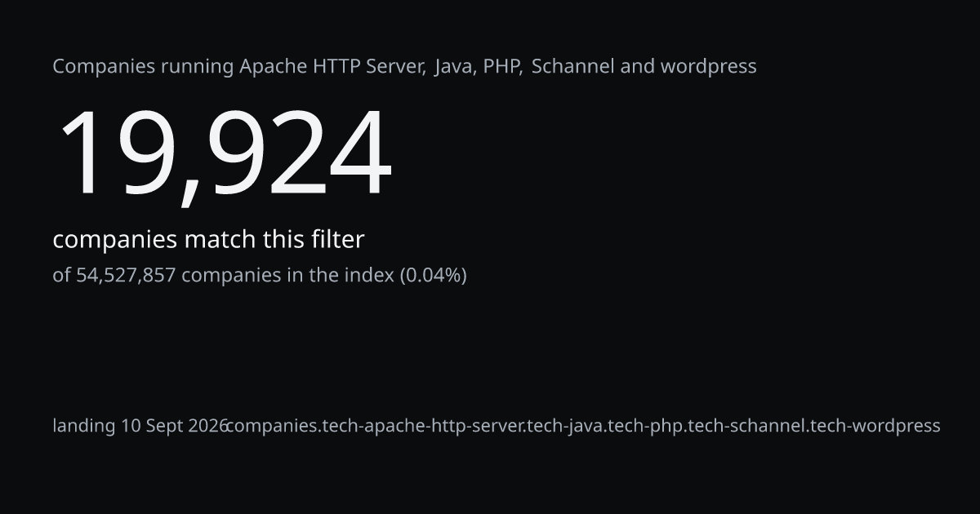Click 'Apache HTTP Server' in the heading
Screen dimensions: 980x514
click(x=332, y=66)
